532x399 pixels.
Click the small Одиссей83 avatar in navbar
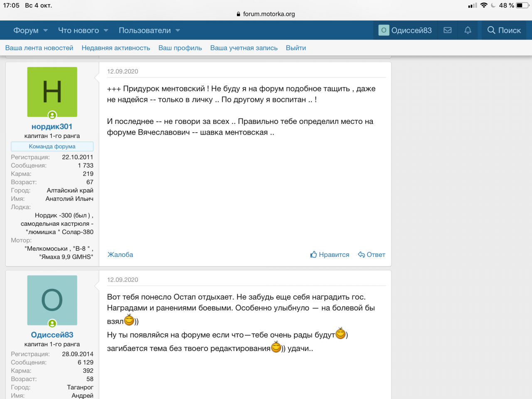click(384, 30)
